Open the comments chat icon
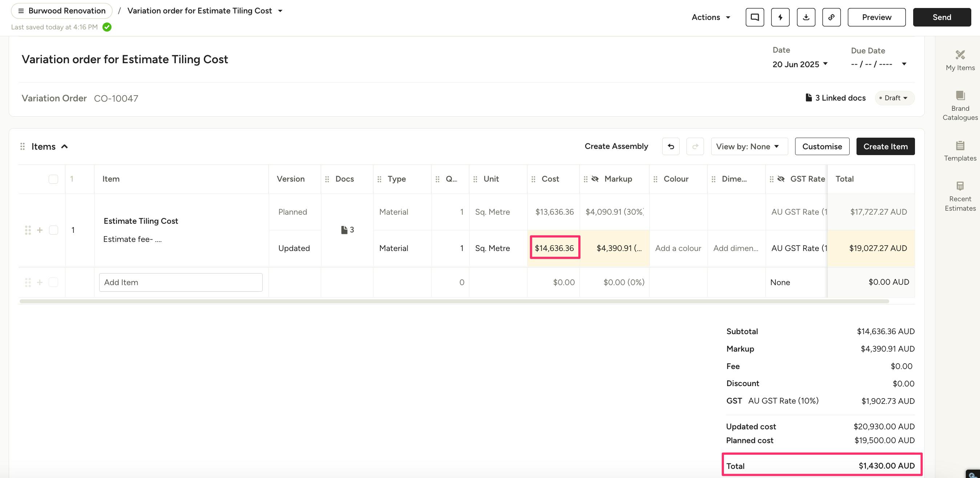Image resolution: width=980 pixels, height=478 pixels. [755, 17]
